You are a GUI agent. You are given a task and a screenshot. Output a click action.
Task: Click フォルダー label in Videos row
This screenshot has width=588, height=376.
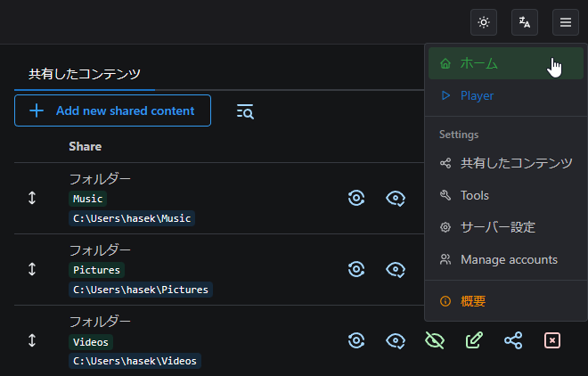coord(100,322)
